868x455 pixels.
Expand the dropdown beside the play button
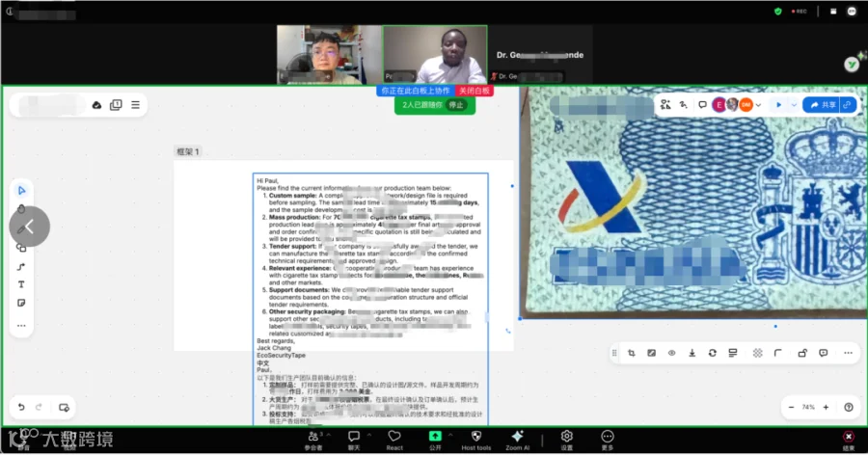coord(794,105)
